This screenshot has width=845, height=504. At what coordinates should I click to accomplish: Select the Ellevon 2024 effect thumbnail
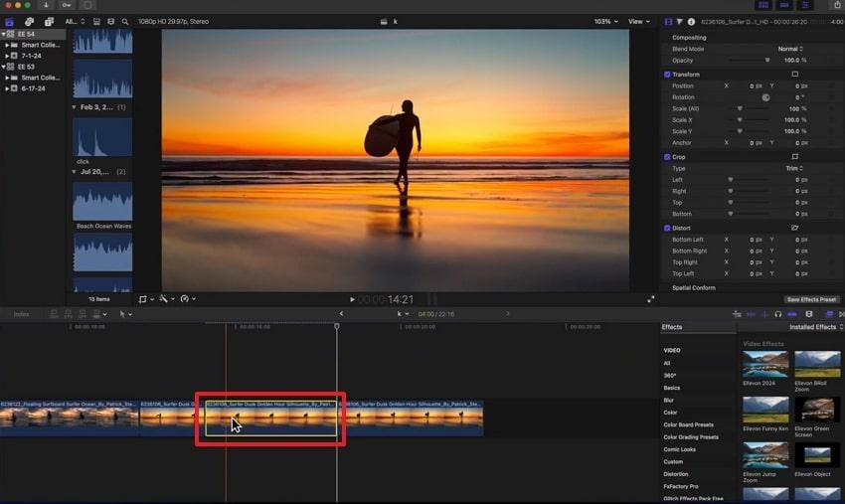765,365
